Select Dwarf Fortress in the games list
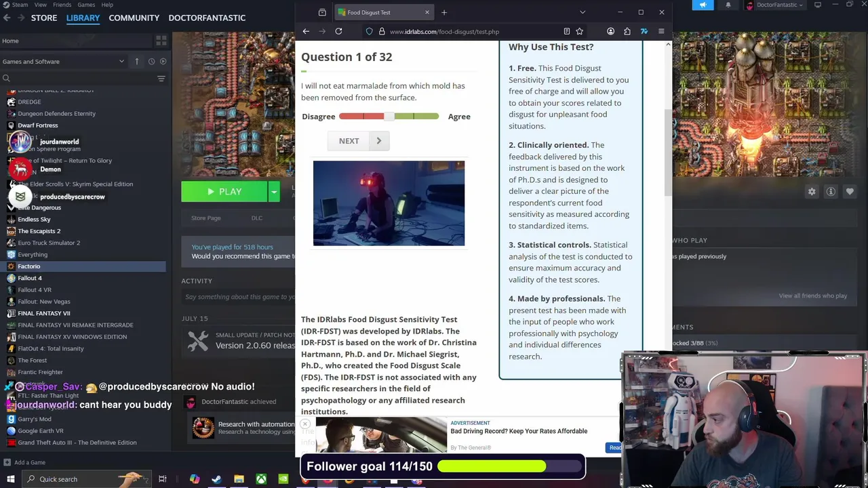 [x=38, y=125]
